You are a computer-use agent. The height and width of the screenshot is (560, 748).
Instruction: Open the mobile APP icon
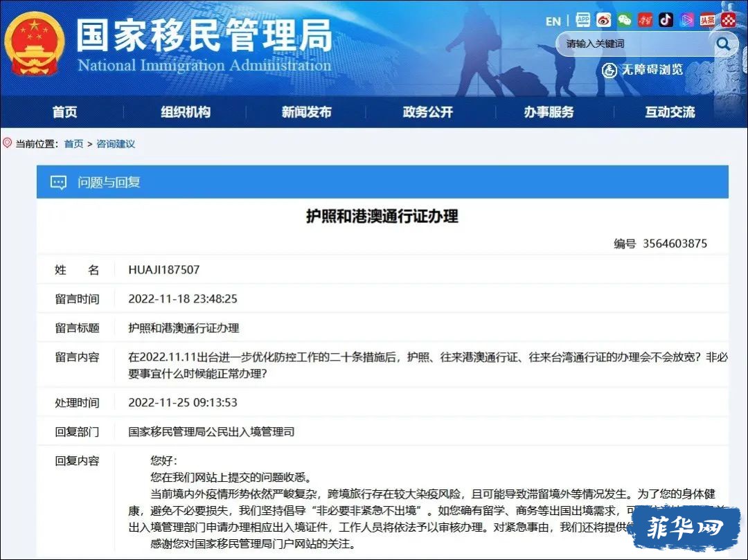[583, 20]
